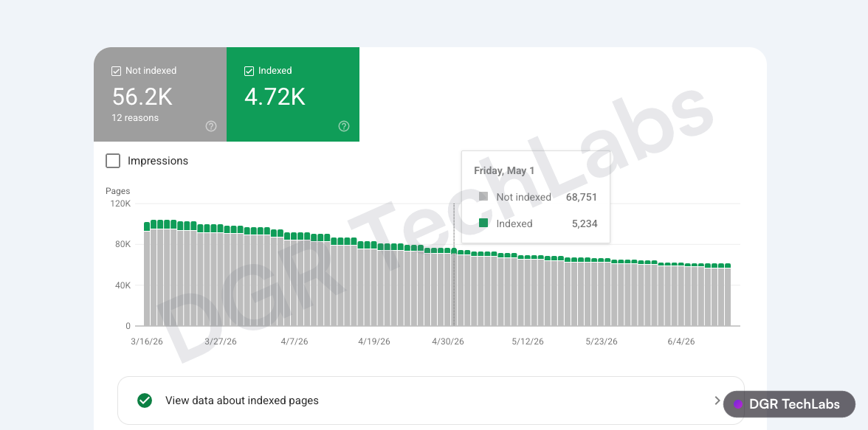Open View data about indexed pages
Viewport: 868px width, 430px height.
431,400
